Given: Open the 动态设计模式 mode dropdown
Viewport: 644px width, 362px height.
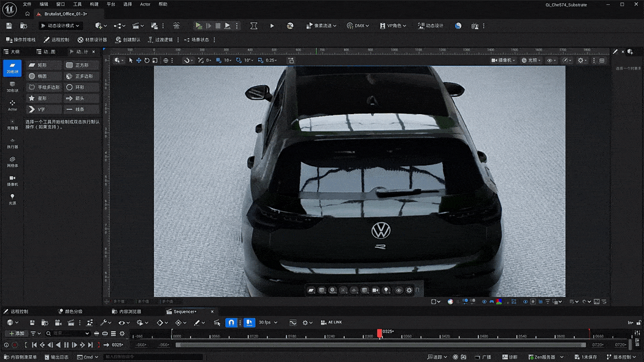Looking at the screenshot, I should tap(60, 26).
